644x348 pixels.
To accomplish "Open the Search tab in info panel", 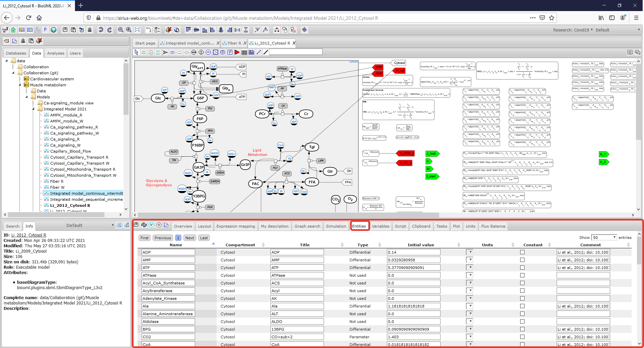I will coord(13,226).
